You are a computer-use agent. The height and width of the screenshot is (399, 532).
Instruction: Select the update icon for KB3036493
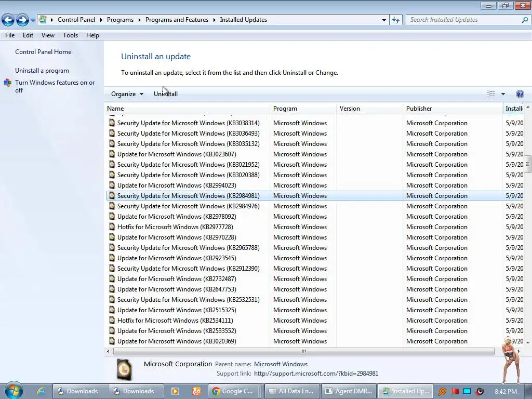112,134
